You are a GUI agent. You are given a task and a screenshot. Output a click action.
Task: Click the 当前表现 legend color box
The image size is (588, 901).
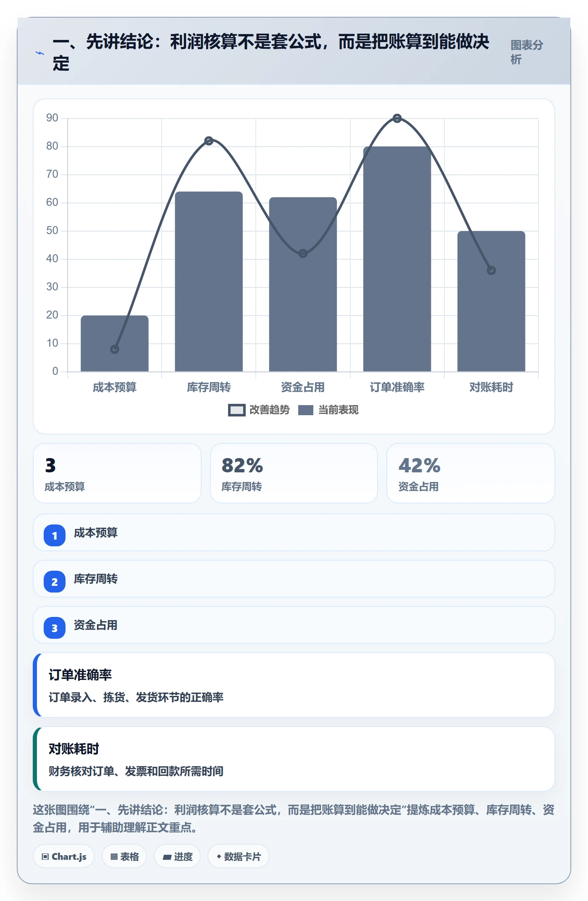click(x=306, y=410)
